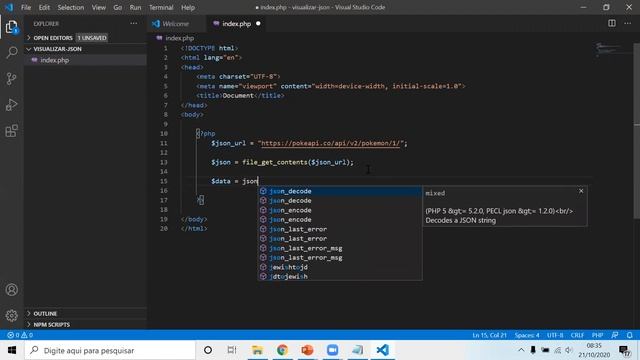The width and height of the screenshot is (640, 360).
Task: Open File Explorer from taskbar
Action: [257, 350]
